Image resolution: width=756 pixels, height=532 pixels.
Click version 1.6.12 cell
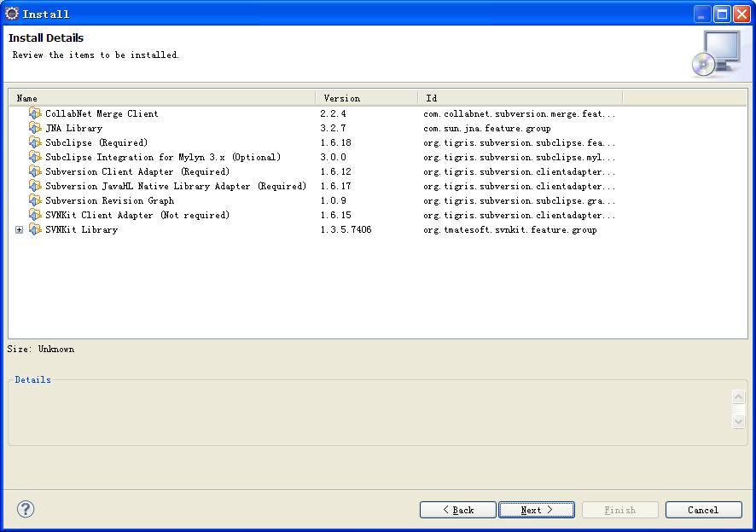[335, 171]
